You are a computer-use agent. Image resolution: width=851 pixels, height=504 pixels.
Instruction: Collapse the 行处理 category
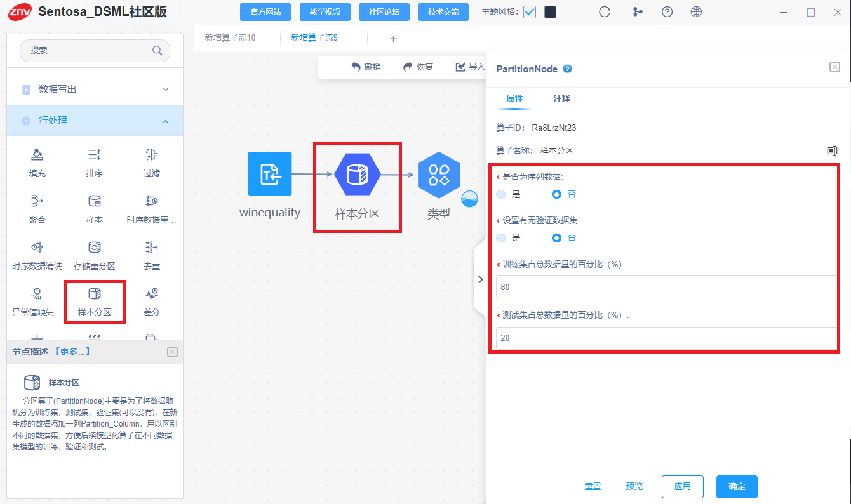95,121
